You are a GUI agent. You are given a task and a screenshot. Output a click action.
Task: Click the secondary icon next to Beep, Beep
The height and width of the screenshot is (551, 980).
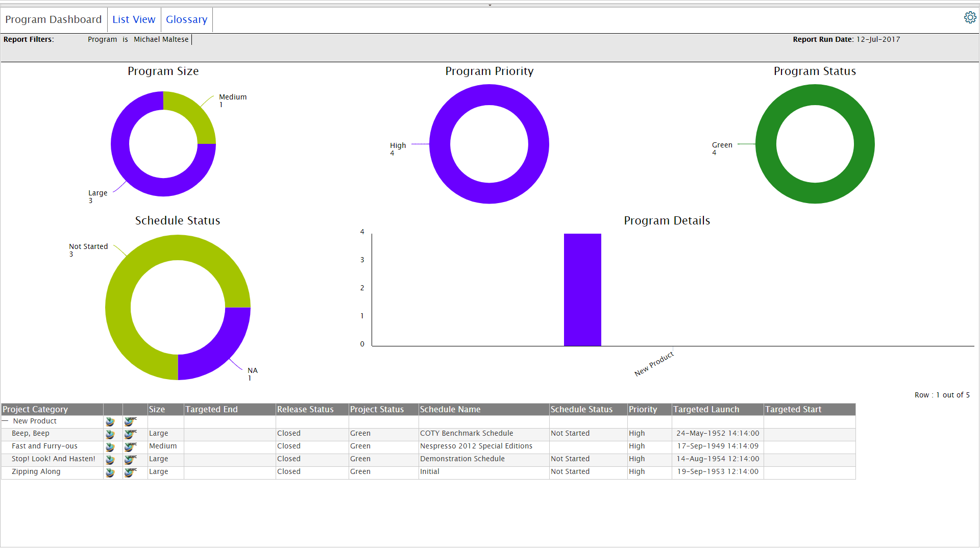pos(131,433)
